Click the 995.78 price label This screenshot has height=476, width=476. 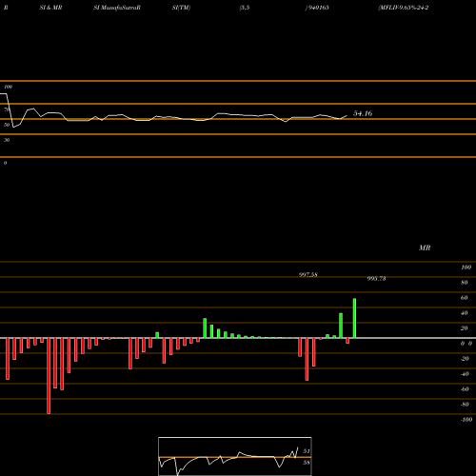pyautogui.click(x=376, y=278)
